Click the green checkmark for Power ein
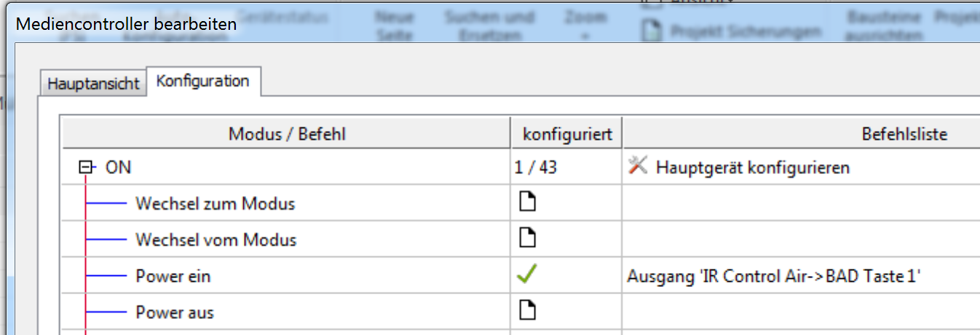Screen dimensions: 980x335 pos(526,275)
